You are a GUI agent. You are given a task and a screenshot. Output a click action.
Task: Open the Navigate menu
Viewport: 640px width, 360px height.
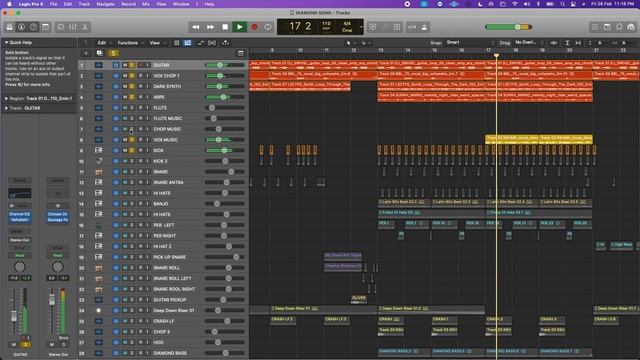tap(105, 4)
